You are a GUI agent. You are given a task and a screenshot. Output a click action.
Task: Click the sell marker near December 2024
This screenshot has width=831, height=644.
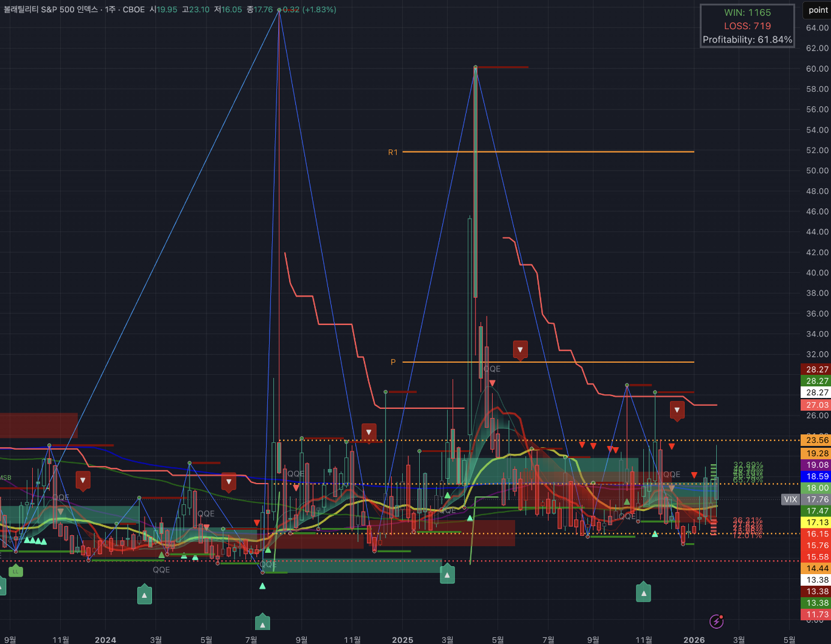click(368, 433)
